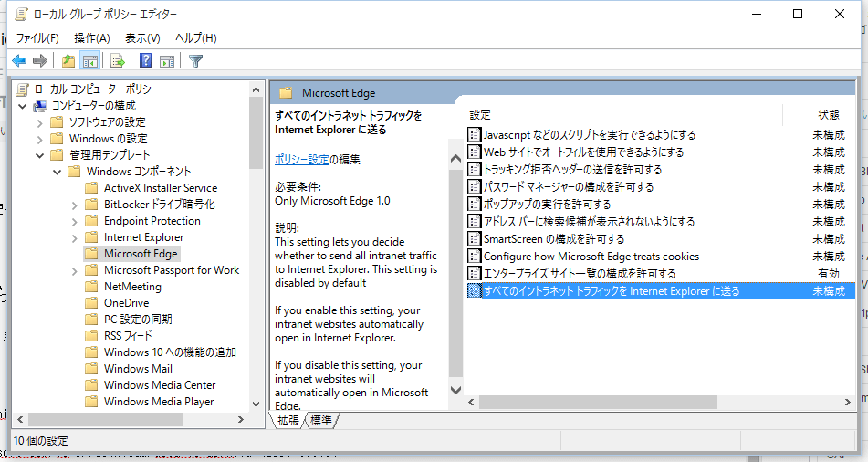Select the RSS フィード tree item
The width and height of the screenshot is (868, 462).
[128, 336]
